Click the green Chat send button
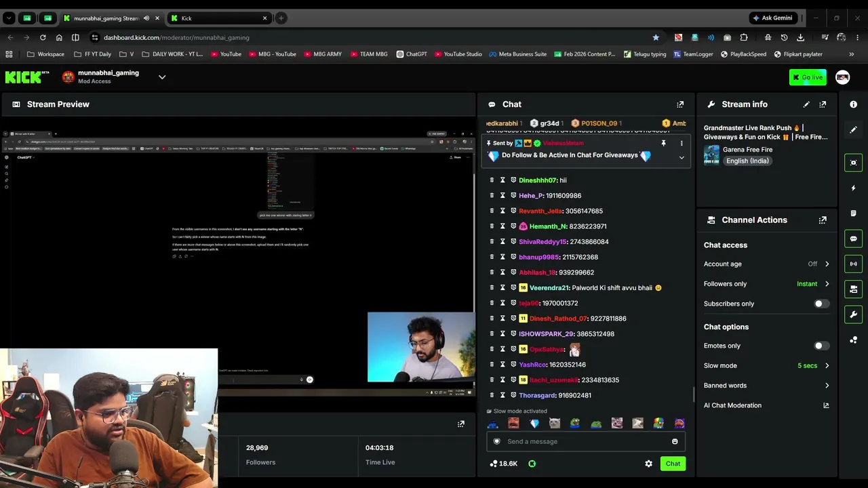Screen dimensions: 868x488 click(x=673, y=464)
